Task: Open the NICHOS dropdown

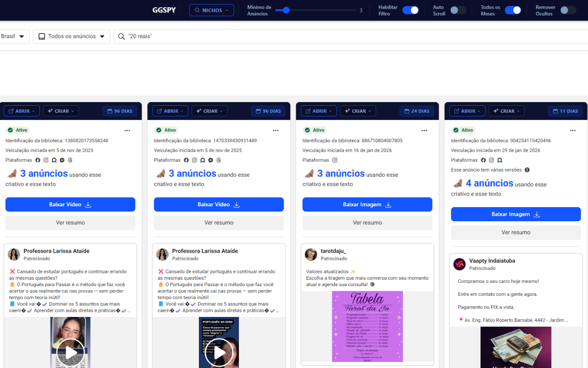Action: 211,10
